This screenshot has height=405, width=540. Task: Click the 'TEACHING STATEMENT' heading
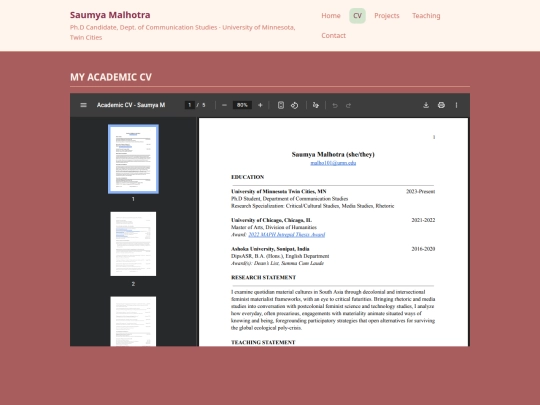263,342
